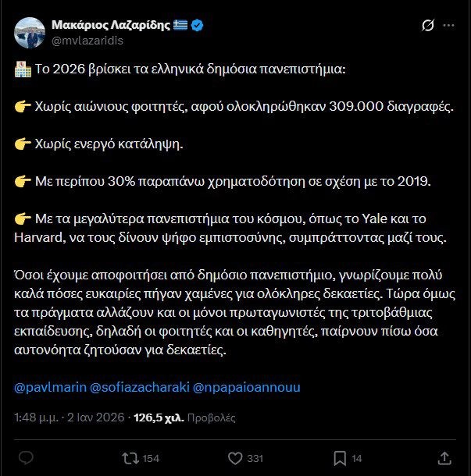Click the 331 likes count
Viewport: 471px width, 476px height.
point(255,458)
